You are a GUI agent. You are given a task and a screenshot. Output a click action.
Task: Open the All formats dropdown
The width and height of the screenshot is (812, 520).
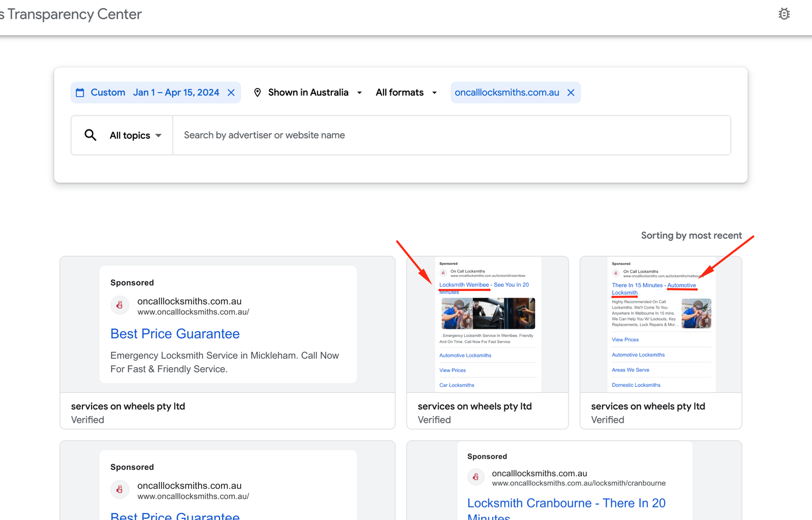tap(407, 93)
